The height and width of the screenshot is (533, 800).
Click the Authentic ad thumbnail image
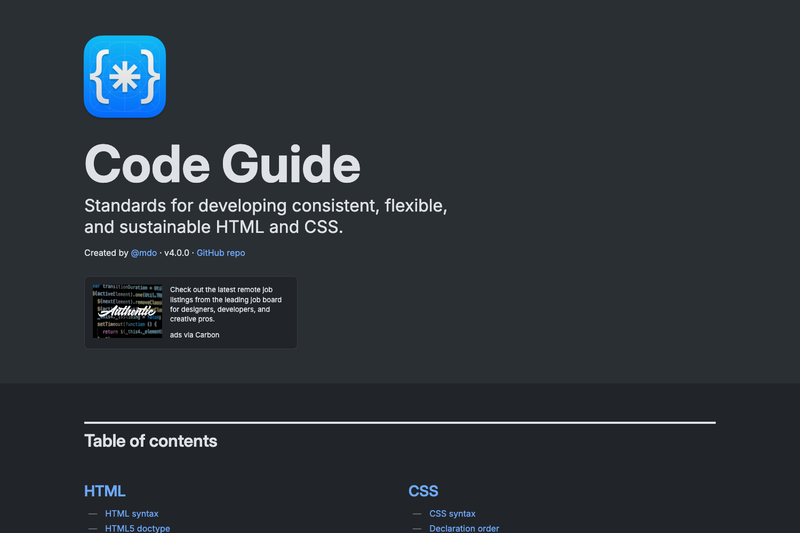(x=128, y=311)
